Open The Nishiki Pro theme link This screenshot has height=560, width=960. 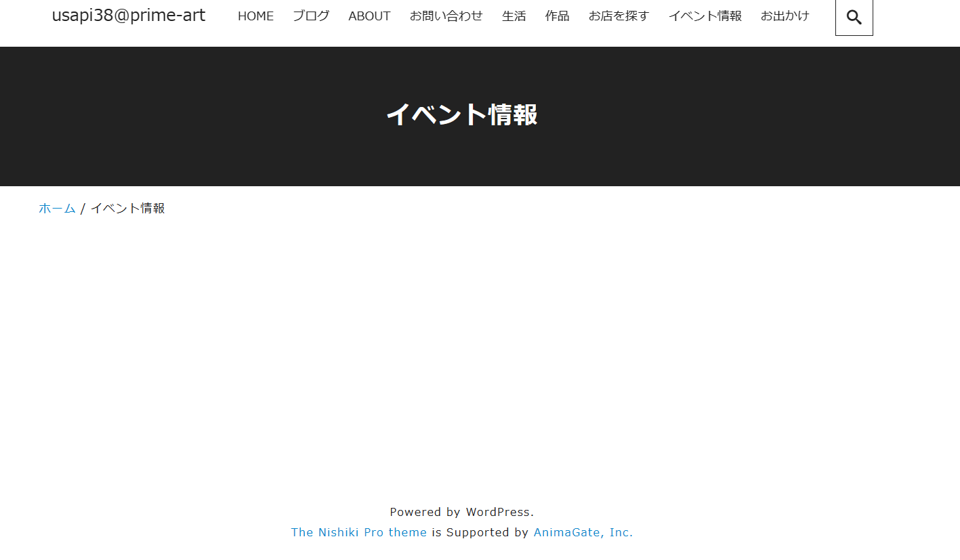click(358, 532)
